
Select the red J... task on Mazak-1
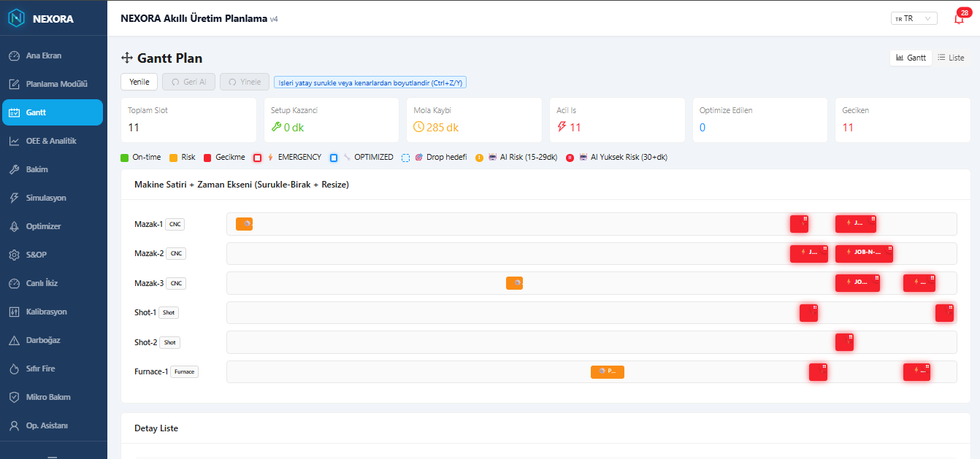[856, 223]
